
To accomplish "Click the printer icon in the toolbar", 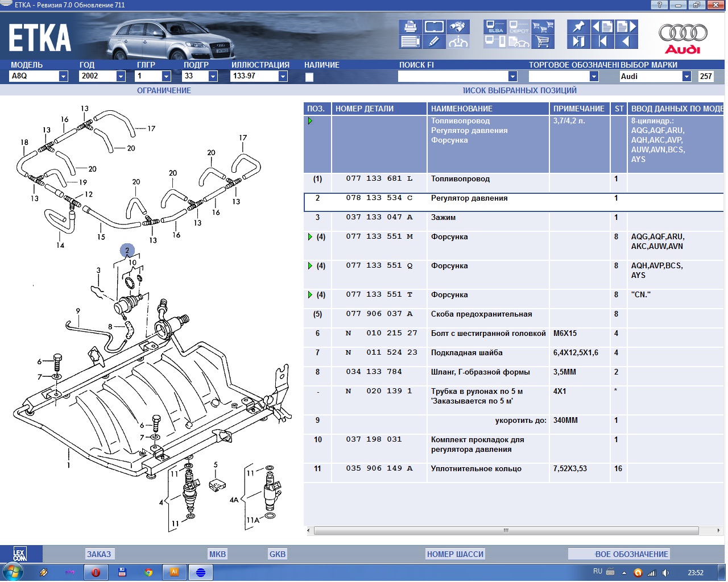I will [x=410, y=27].
